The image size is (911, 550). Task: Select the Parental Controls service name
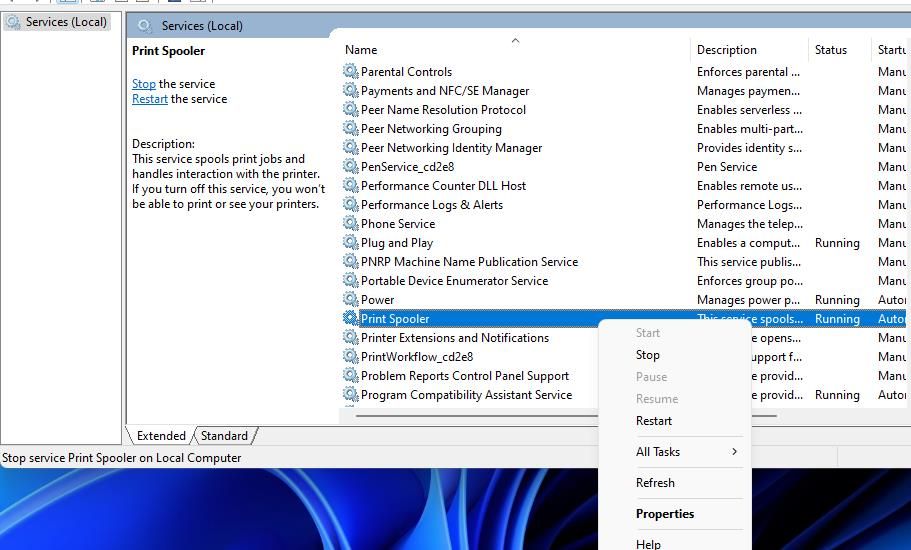click(x=406, y=71)
